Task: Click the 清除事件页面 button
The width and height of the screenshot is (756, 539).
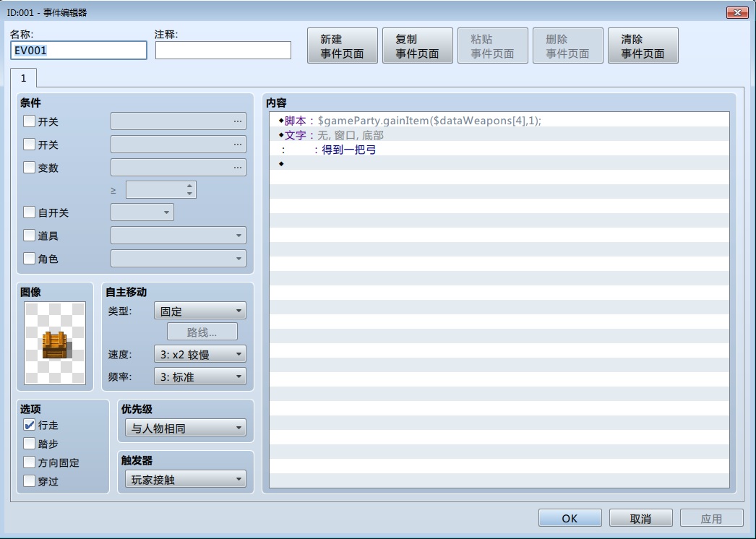Action: pos(643,46)
